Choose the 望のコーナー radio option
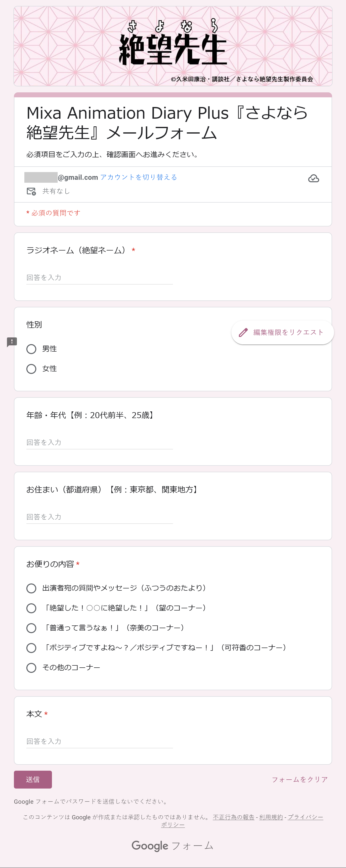The width and height of the screenshot is (346, 868). (31, 608)
